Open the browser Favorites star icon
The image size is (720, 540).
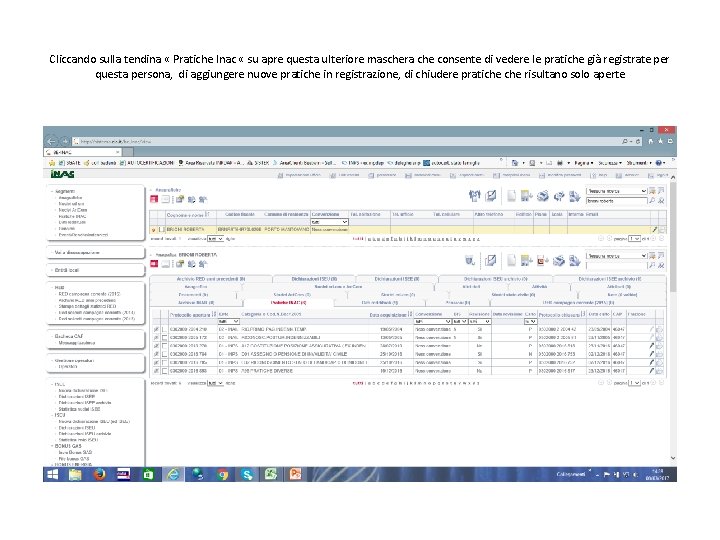pyautogui.click(x=660, y=141)
